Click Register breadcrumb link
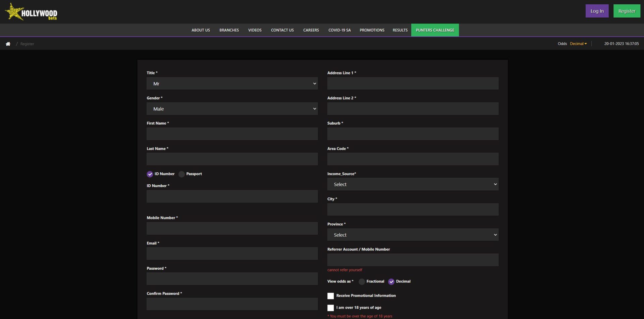 [27, 44]
